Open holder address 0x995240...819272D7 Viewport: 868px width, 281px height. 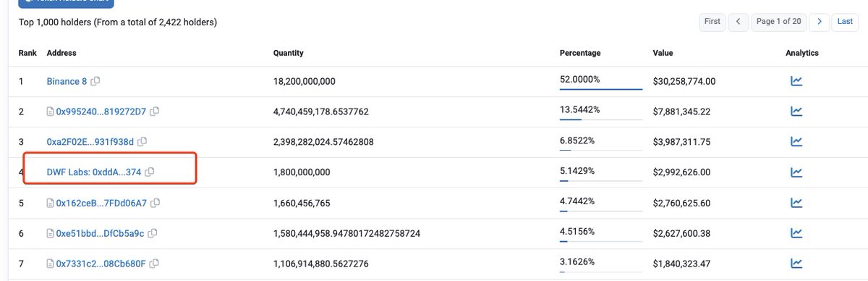(101, 112)
